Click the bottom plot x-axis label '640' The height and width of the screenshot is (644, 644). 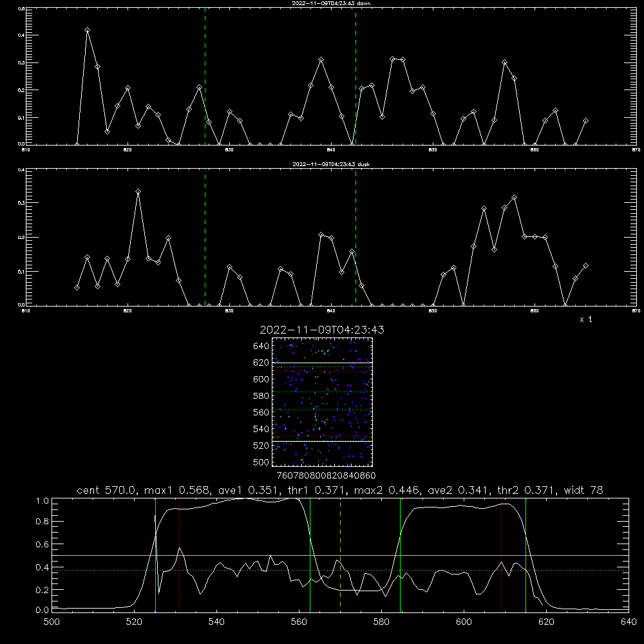point(629,621)
